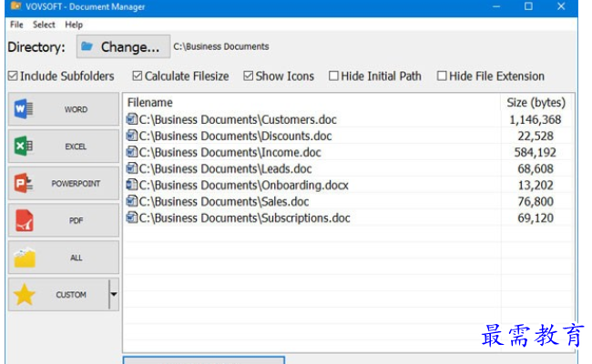Click the Word filter icon

click(x=24, y=109)
